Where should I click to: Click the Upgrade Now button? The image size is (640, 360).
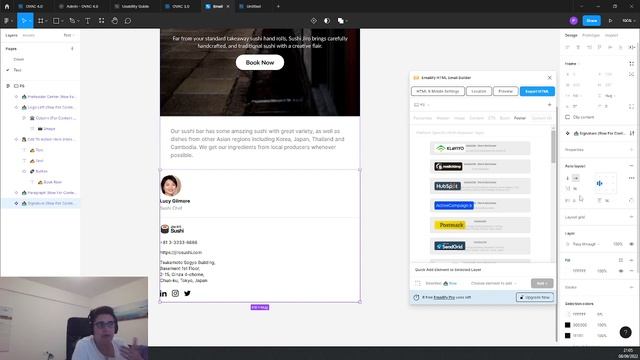[x=535, y=297]
